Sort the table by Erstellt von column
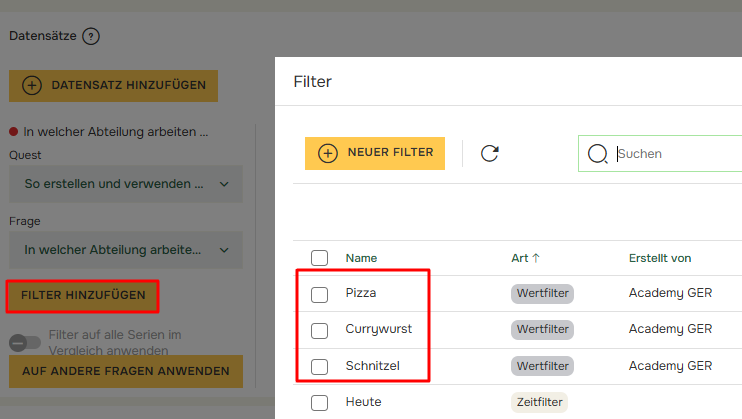Viewport: 742px width, 419px height. [x=660, y=258]
